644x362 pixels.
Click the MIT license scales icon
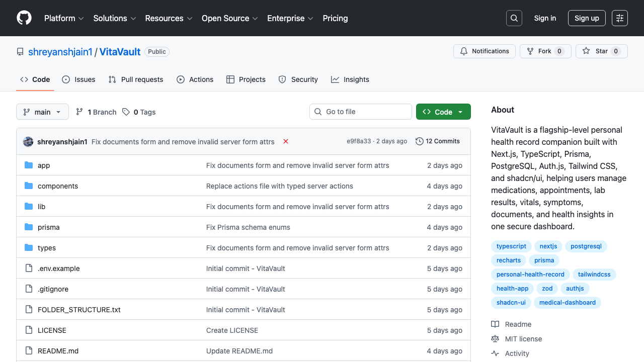[495, 338]
